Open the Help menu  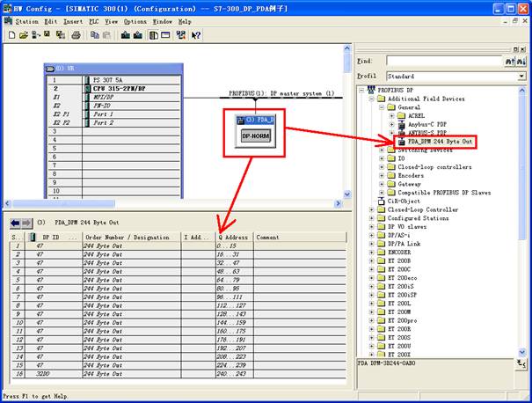(x=185, y=21)
